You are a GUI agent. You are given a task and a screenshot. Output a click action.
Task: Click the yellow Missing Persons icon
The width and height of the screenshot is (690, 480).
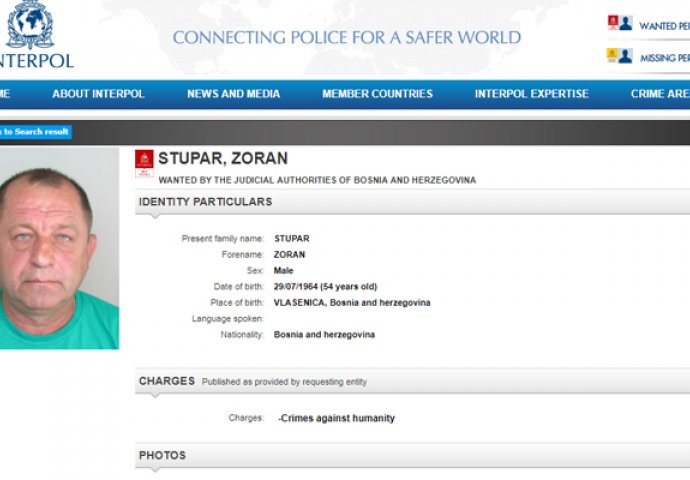coord(618,56)
